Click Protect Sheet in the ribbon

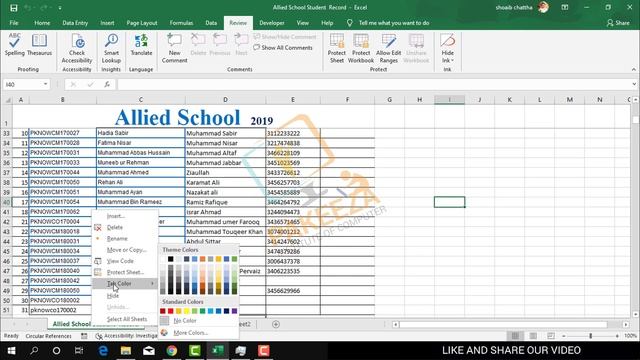(x=337, y=49)
